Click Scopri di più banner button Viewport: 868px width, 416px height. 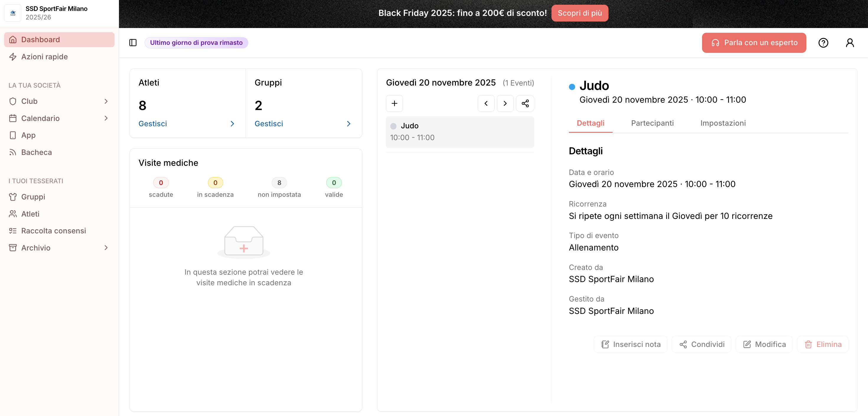[x=579, y=13]
